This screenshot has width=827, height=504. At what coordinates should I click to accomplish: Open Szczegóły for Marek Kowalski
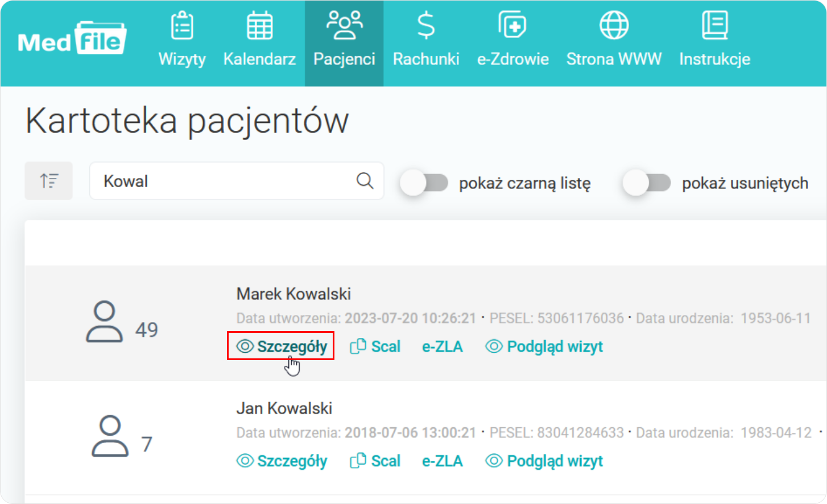282,346
